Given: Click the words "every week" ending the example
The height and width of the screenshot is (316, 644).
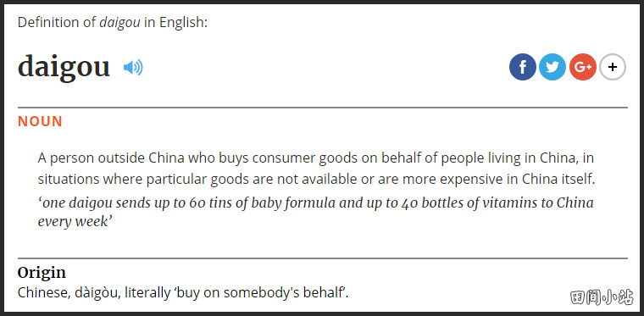Looking at the screenshot, I should pyautogui.click(x=75, y=222).
